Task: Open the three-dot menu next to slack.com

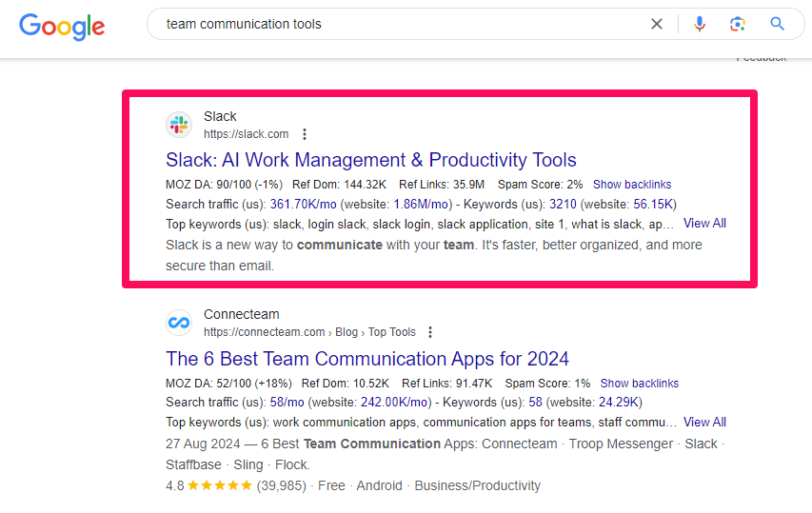Action: pos(305,134)
